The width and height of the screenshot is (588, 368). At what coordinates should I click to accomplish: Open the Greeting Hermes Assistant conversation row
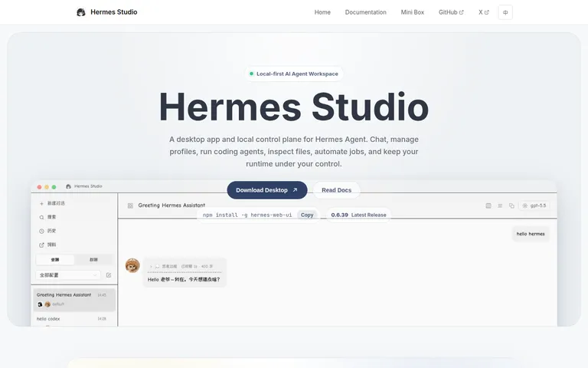(x=74, y=300)
